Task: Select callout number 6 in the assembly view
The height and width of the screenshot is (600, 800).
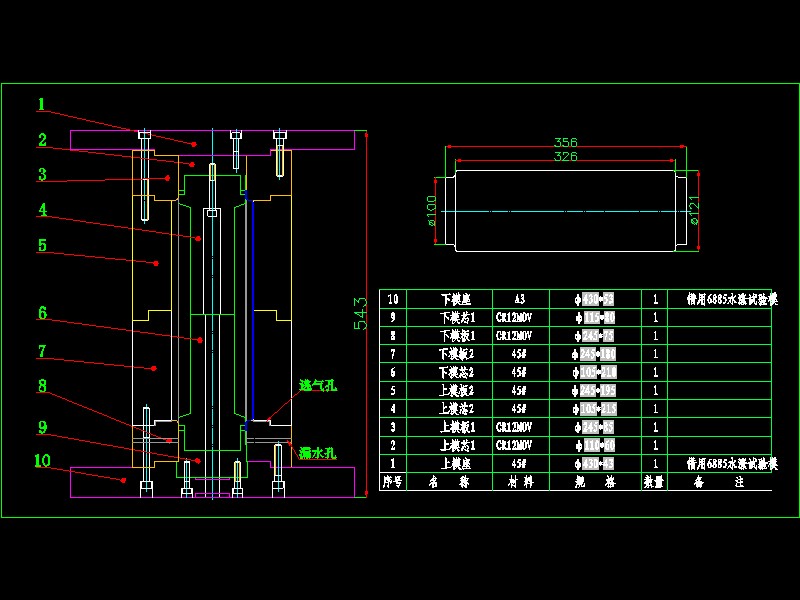Action: tap(42, 313)
